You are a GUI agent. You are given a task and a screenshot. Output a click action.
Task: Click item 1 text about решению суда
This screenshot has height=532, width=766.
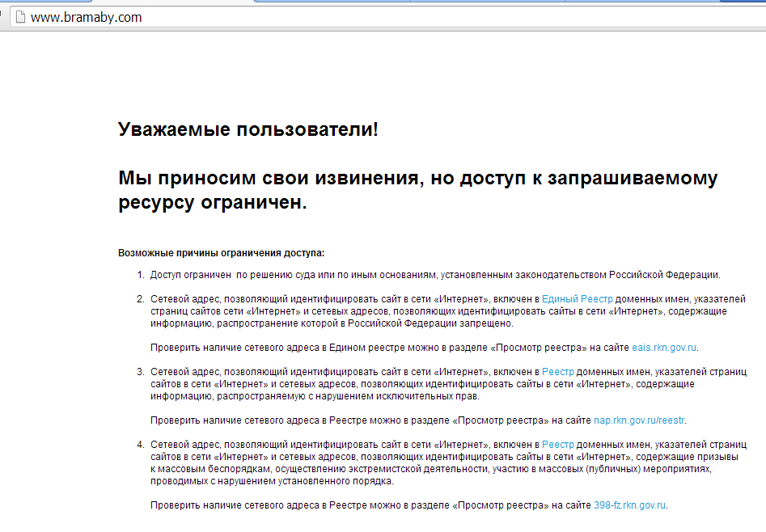(435, 275)
